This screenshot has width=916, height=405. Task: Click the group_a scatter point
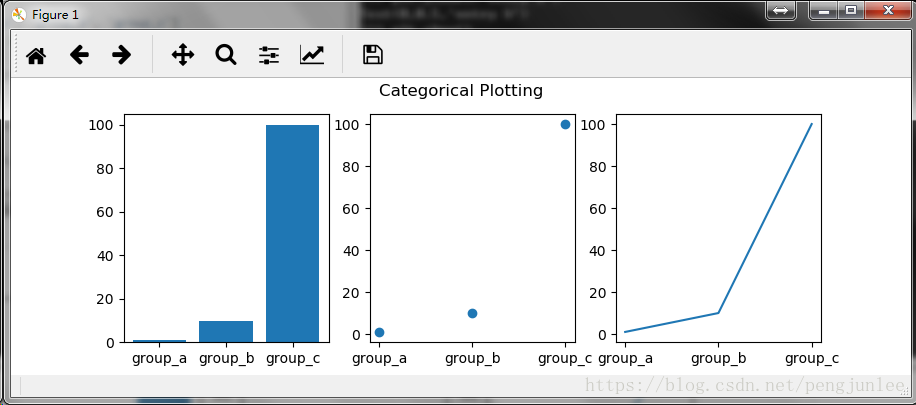point(379,332)
